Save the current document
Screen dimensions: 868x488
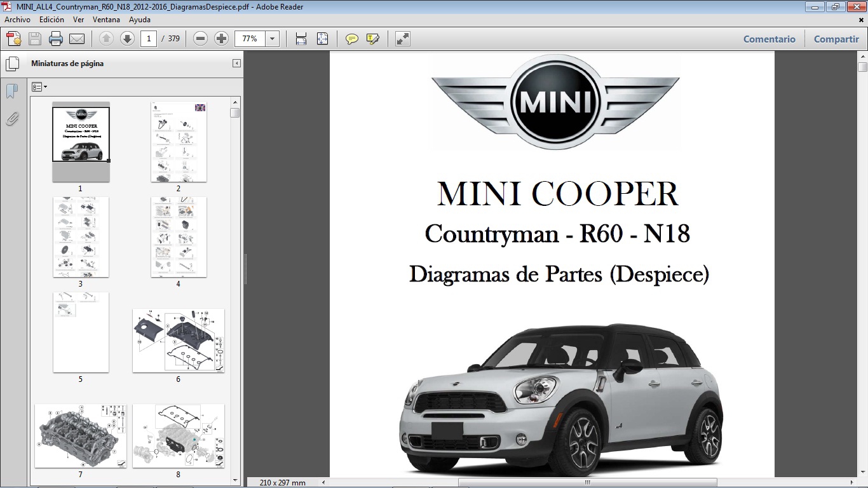34,39
